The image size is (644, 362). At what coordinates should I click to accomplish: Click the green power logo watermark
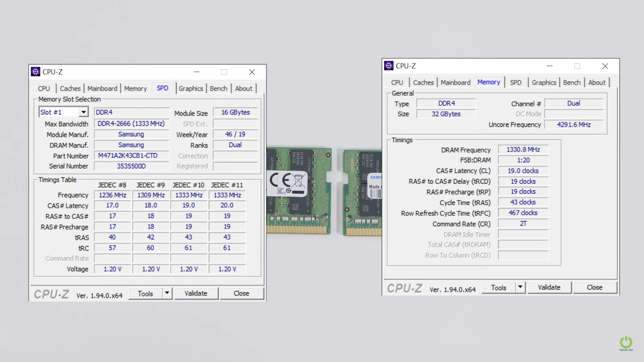[626, 343]
